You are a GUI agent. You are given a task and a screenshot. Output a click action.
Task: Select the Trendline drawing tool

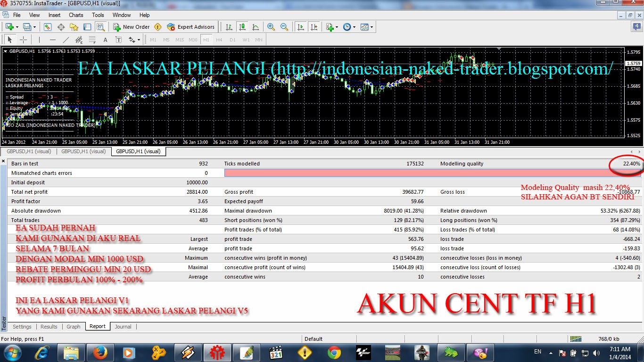pos(66,40)
